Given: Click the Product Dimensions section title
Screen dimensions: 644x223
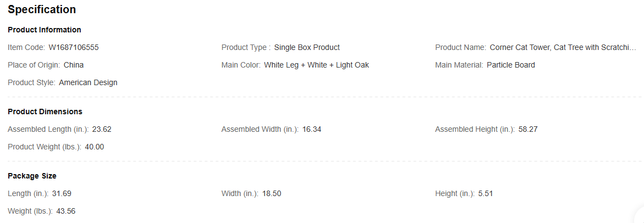Looking at the screenshot, I should point(45,112).
